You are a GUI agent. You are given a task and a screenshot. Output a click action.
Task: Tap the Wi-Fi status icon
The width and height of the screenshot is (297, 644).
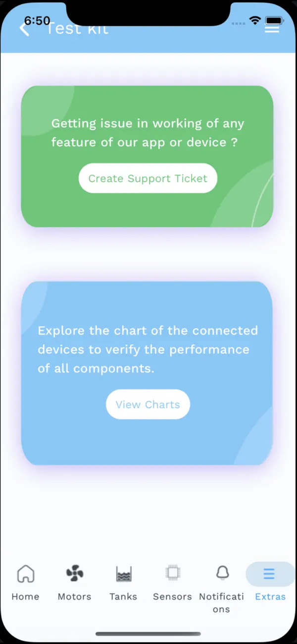(254, 21)
